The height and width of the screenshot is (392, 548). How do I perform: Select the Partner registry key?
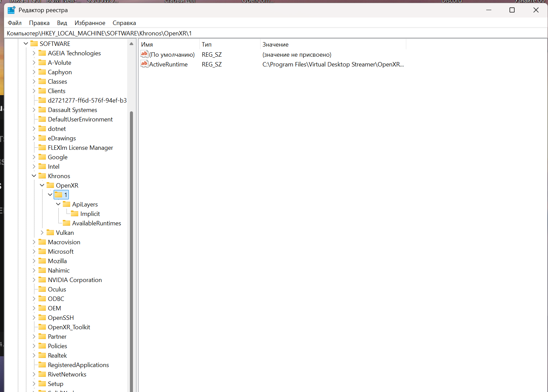57,337
